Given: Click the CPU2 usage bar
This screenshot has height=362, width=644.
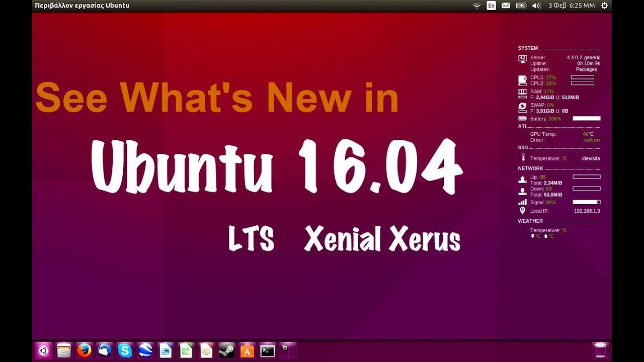Looking at the screenshot, I should click(582, 83).
